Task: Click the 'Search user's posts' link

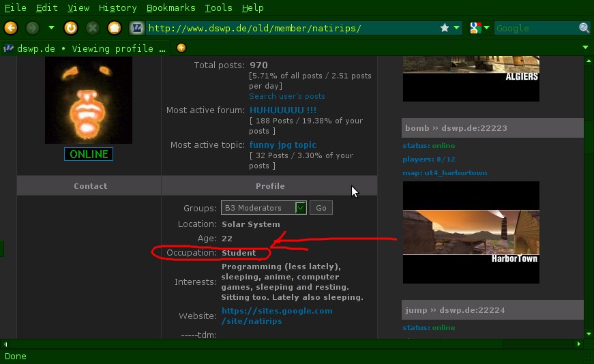Action: pos(287,96)
